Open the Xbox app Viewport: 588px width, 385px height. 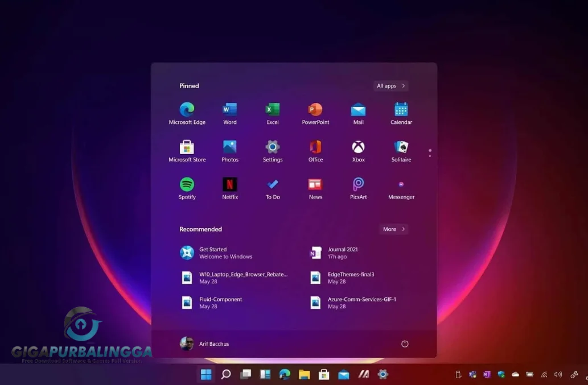357,150
